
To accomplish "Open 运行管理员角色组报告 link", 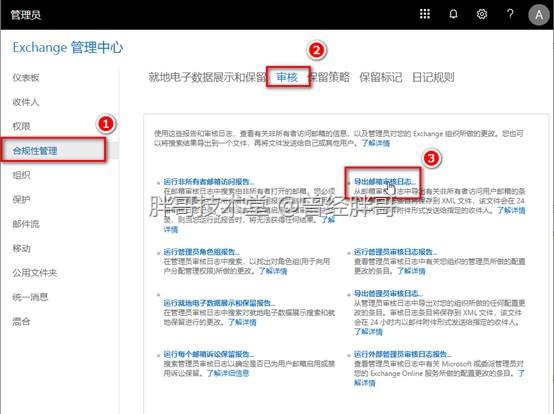I will click(x=201, y=252).
